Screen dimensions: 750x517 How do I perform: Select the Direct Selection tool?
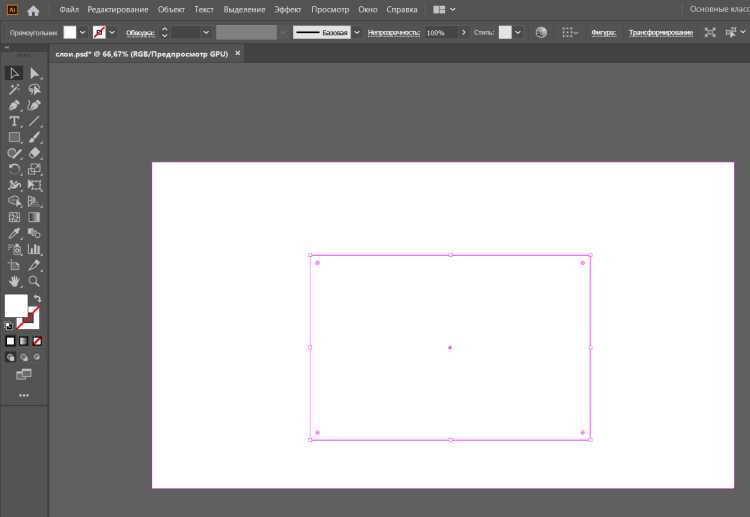[x=34, y=73]
